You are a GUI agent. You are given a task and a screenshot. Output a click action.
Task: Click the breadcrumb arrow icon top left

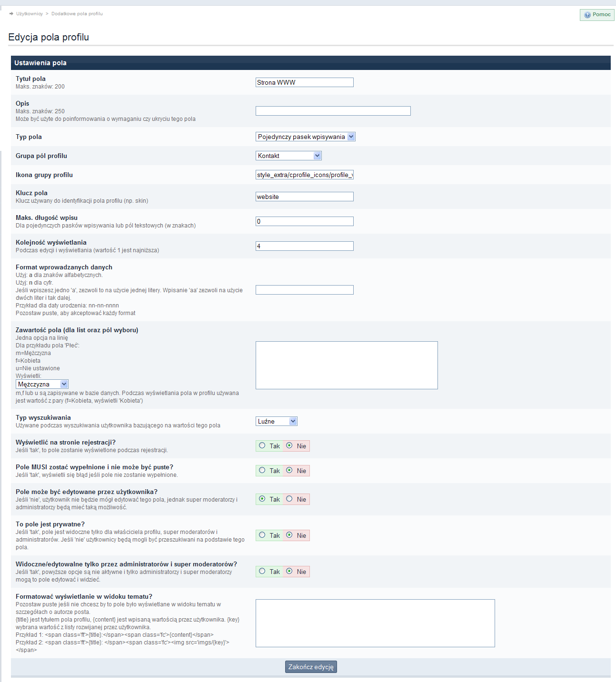coord(10,14)
